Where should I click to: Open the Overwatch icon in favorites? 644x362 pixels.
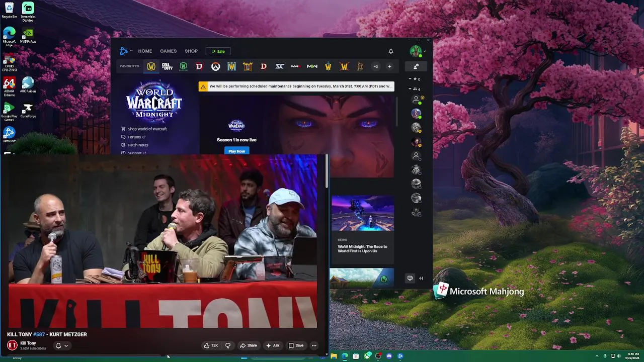[215, 66]
